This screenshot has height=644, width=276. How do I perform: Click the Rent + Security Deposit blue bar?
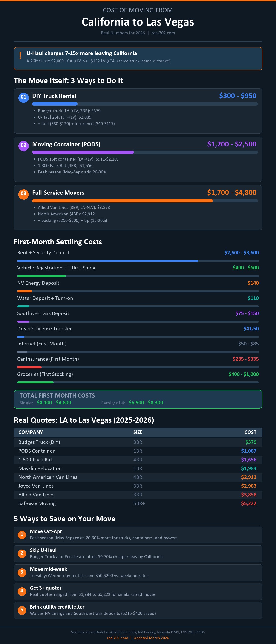pyautogui.click(x=108, y=261)
